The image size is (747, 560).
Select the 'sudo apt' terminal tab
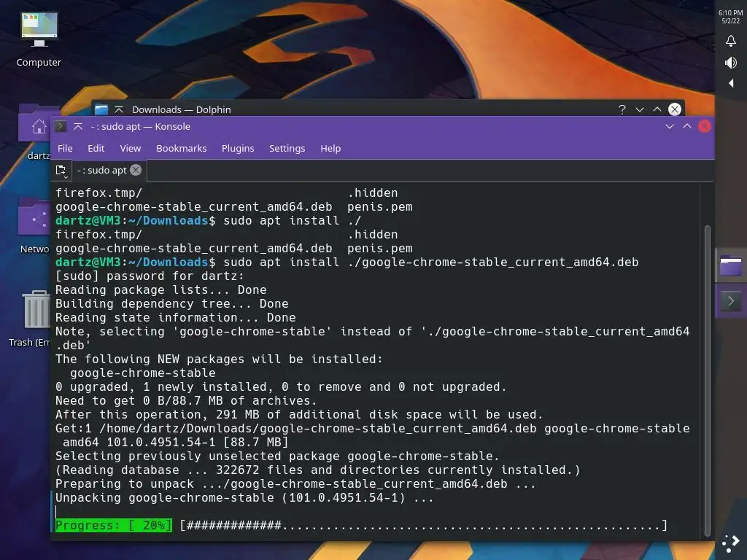tap(101, 170)
